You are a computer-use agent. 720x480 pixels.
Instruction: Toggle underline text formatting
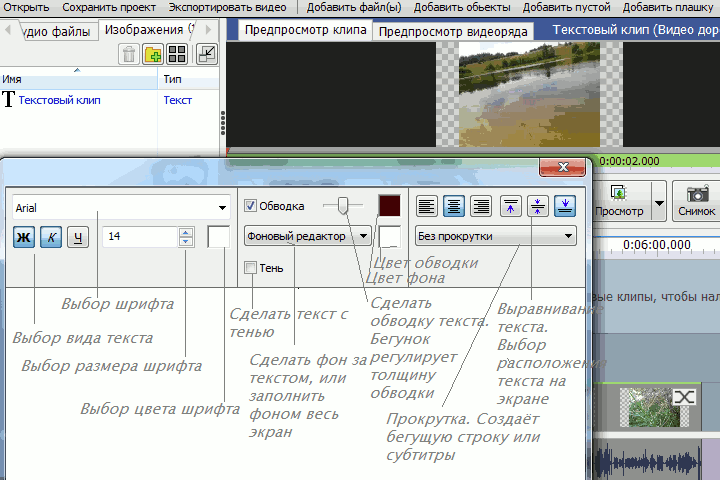79,237
